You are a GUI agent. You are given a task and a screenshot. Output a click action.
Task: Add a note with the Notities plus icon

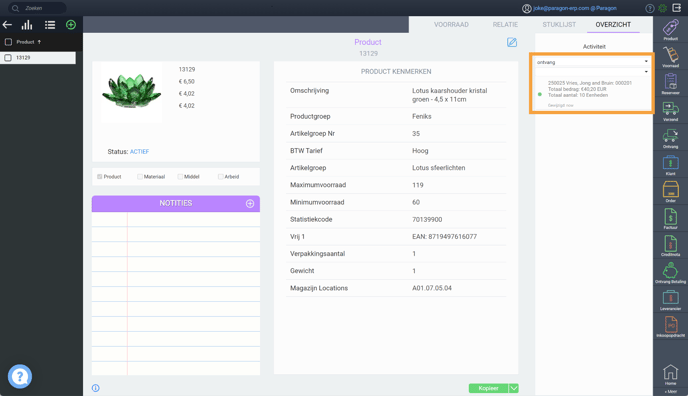pyautogui.click(x=250, y=203)
